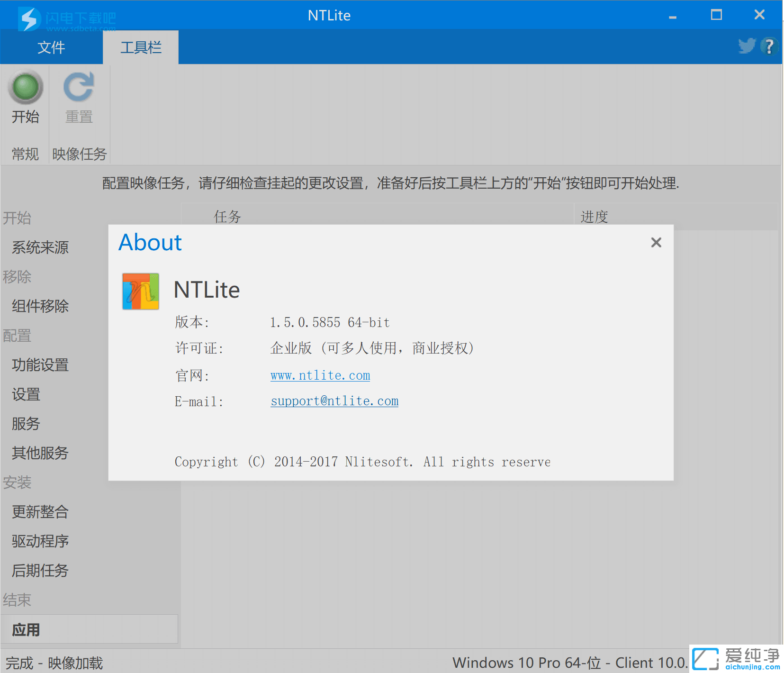Open 服务 page in sidebar

(x=26, y=424)
